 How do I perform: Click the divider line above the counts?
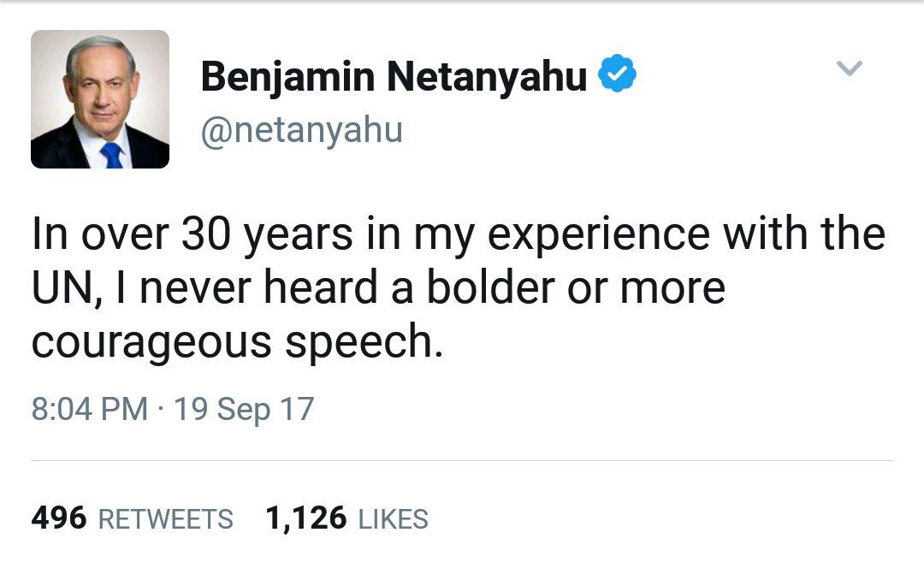tap(462, 461)
